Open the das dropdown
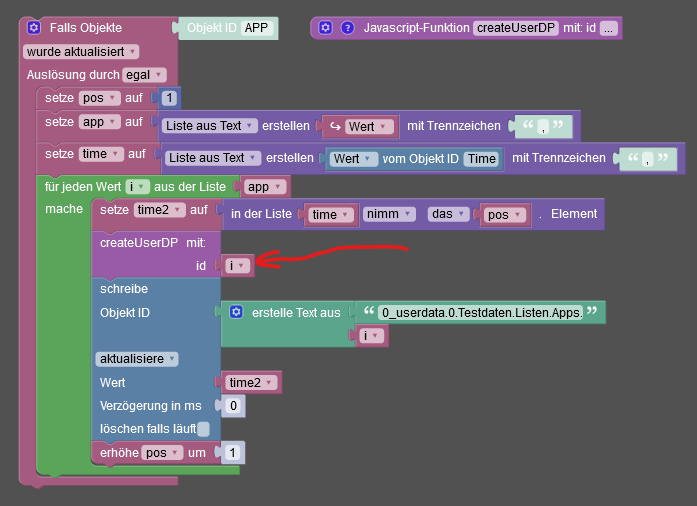 [449, 214]
